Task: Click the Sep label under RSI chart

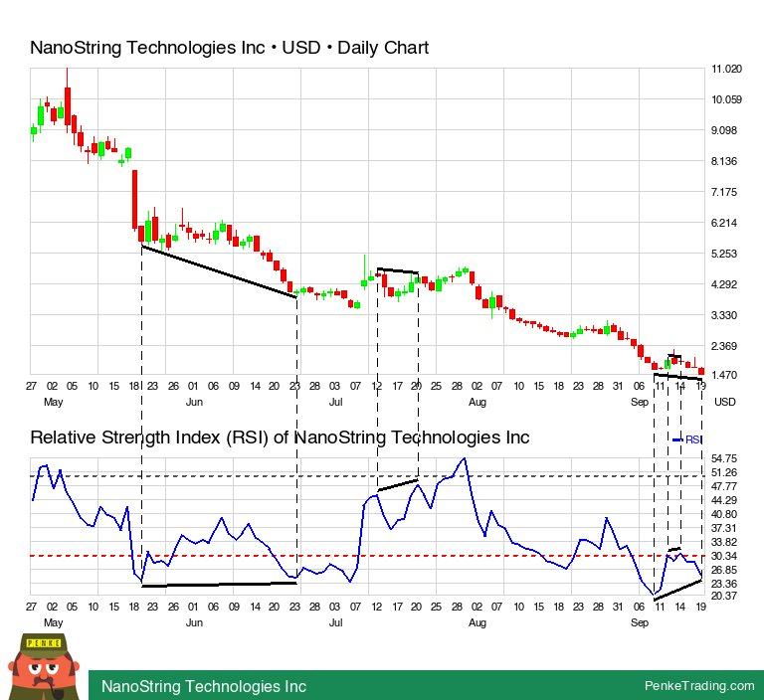Action: tap(640, 623)
